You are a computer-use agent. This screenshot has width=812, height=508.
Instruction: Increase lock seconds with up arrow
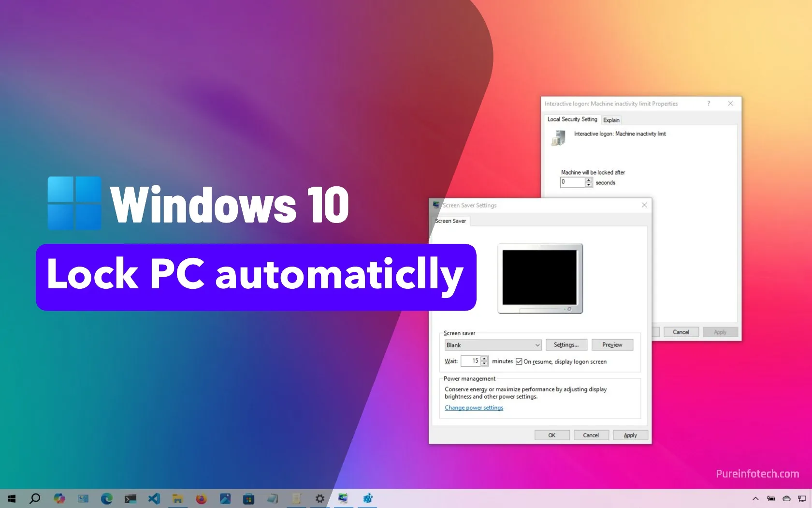[x=589, y=180]
